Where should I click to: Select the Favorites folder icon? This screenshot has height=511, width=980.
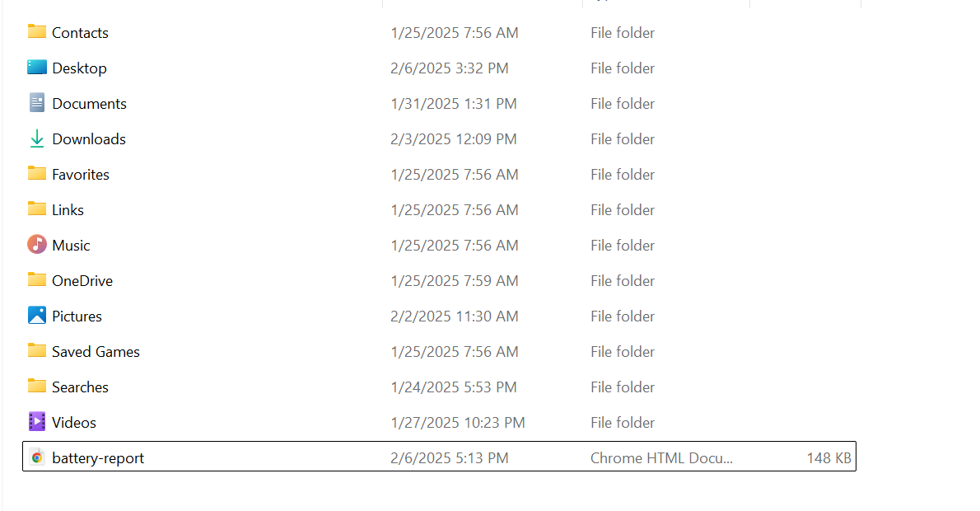click(x=37, y=174)
